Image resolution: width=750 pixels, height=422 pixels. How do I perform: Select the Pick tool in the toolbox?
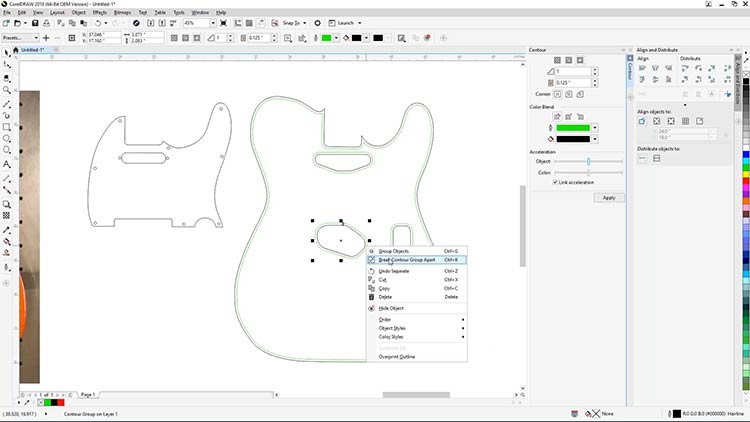6,53
